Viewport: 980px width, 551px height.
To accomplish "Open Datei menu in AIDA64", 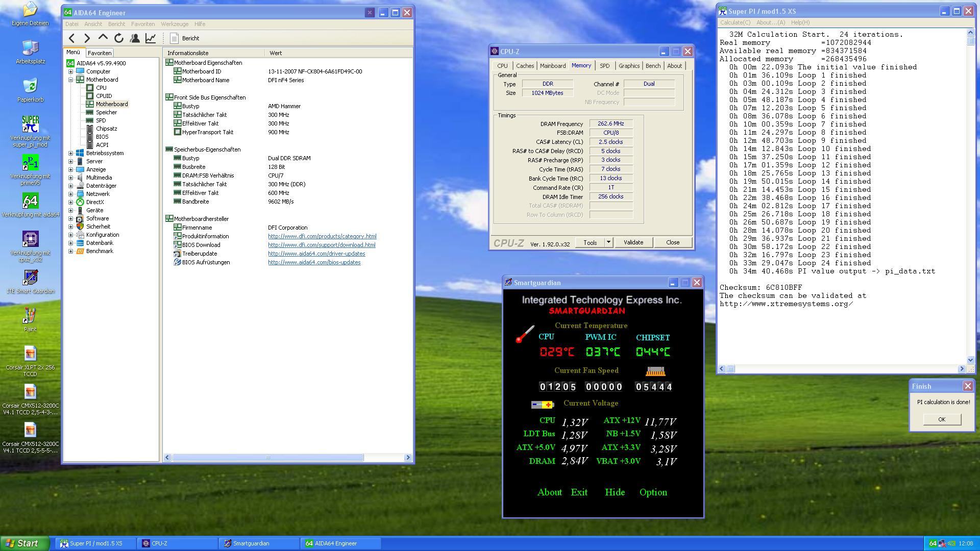I will pos(72,24).
